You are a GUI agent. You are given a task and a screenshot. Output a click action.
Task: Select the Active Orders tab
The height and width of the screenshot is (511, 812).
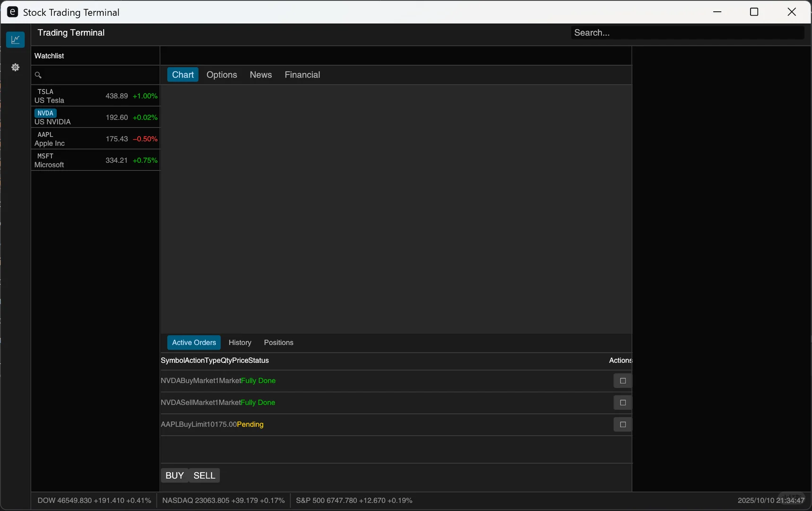(194, 343)
